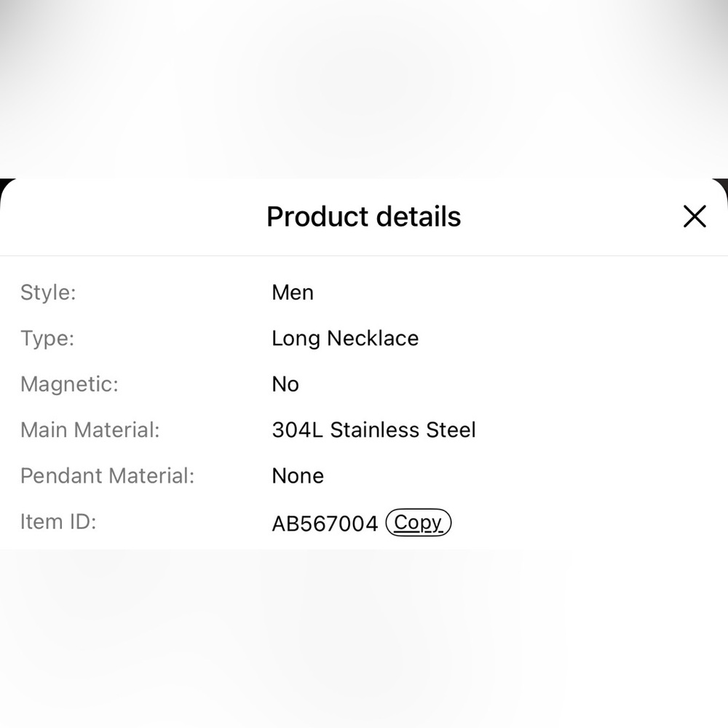
Task: Tap the dark corner left of the sheet
Action: tap(3, 183)
